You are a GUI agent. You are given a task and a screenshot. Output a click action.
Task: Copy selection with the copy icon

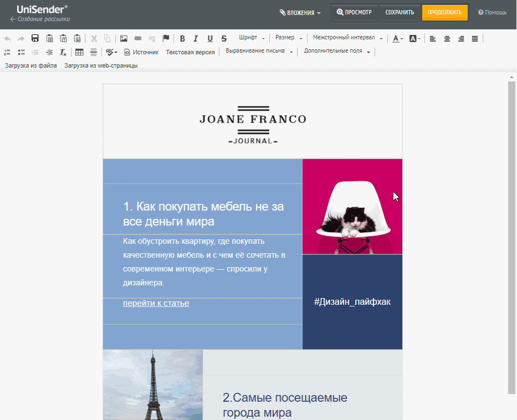tap(107, 39)
